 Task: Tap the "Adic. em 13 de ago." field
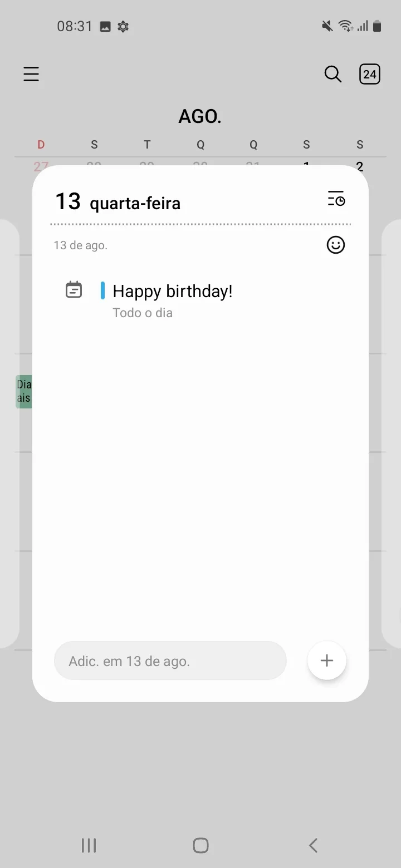click(170, 661)
